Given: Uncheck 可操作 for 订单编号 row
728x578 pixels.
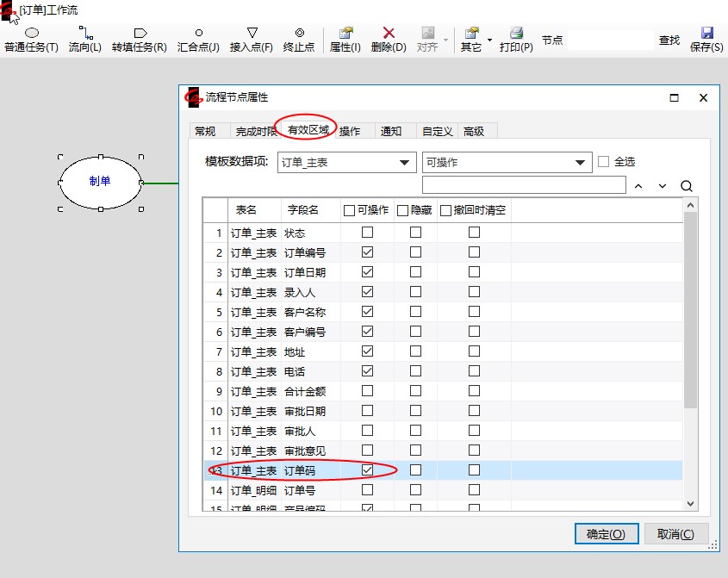Looking at the screenshot, I should tap(368, 252).
